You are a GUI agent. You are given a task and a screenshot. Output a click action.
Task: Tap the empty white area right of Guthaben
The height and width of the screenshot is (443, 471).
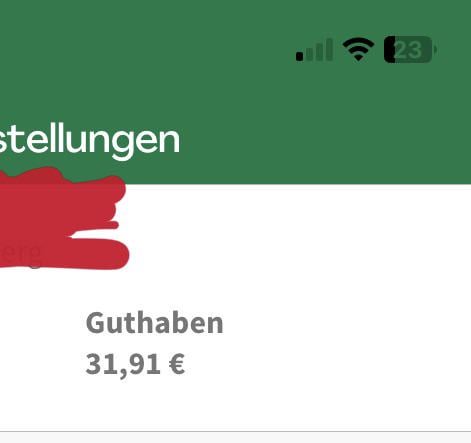[347, 323]
